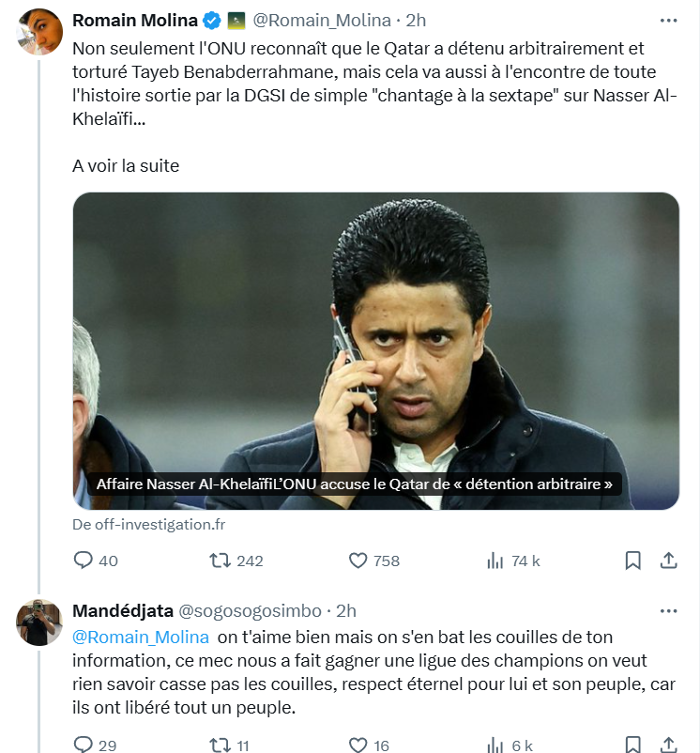Screen dimensions: 700x753
Task: Bookmark Romain Molina's tweet
Action: tap(633, 561)
